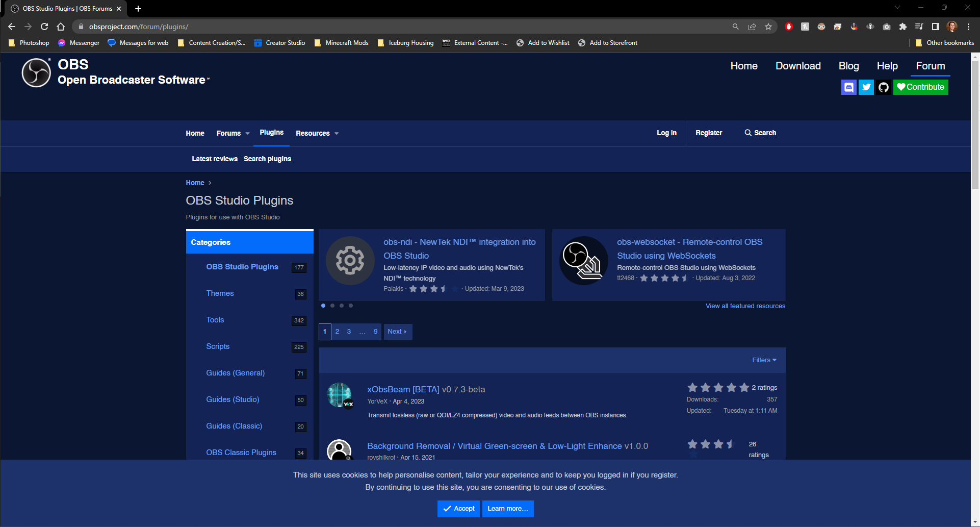The width and height of the screenshot is (980, 527).
Task: Open the GitHub icon link
Action: pyautogui.click(x=883, y=87)
